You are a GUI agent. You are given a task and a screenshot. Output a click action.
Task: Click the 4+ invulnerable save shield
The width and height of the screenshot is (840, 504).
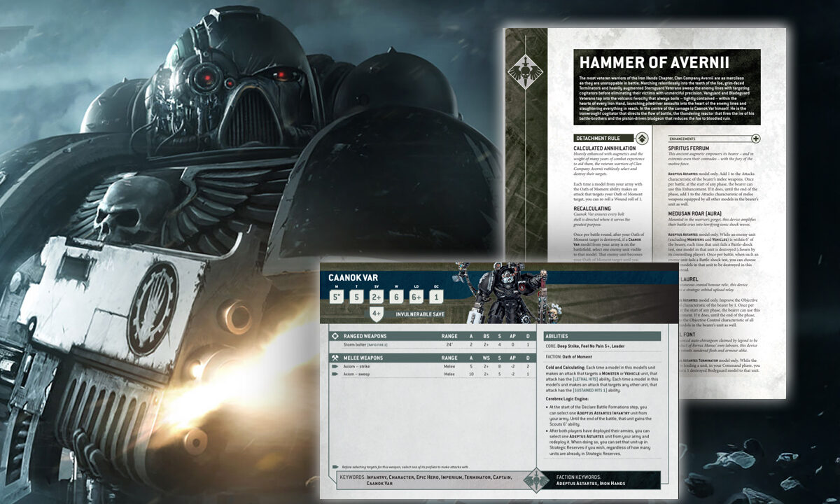click(x=377, y=314)
